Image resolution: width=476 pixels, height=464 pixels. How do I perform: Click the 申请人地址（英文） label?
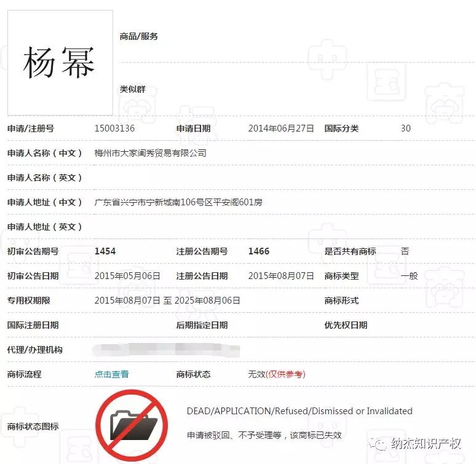pyautogui.click(x=45, y=227)
